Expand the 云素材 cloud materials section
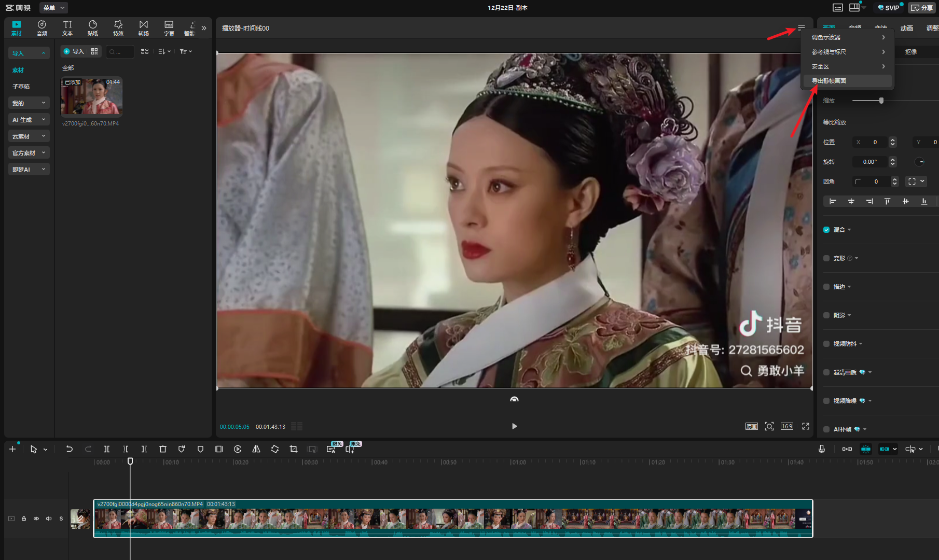Screen dimensions: 939x560 coord(29,136)
